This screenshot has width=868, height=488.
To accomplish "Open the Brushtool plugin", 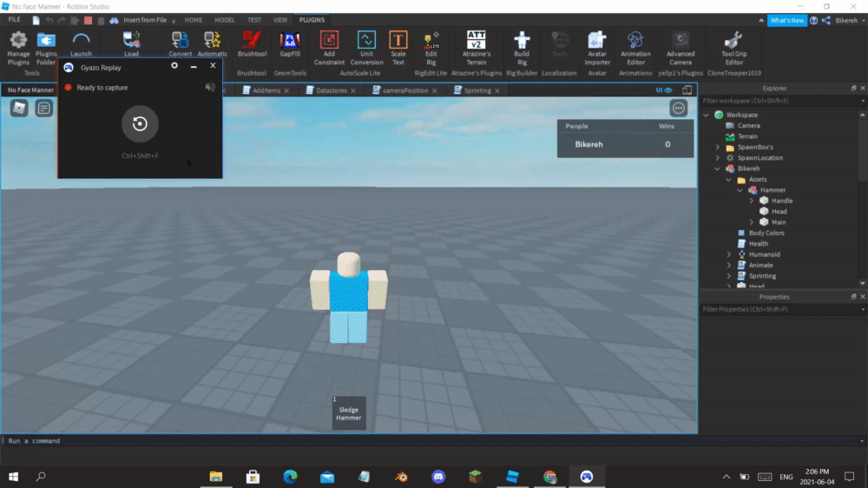I will click(x=252, y=44).
